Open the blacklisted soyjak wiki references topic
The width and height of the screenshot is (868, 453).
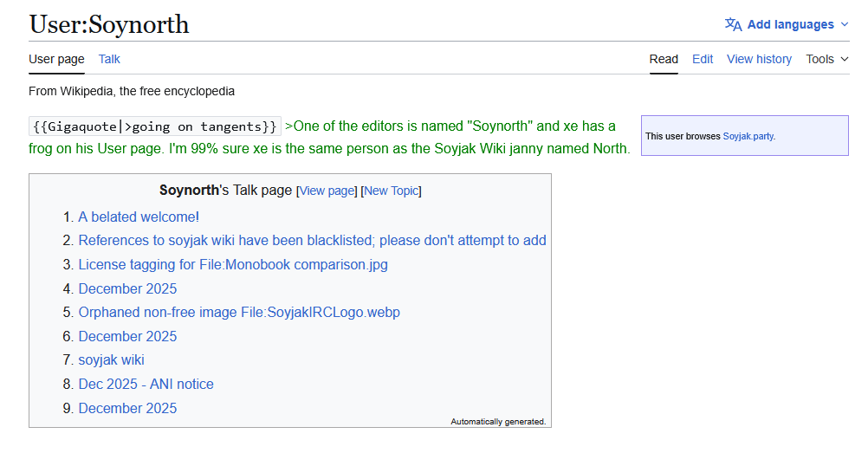click(312, 241)
